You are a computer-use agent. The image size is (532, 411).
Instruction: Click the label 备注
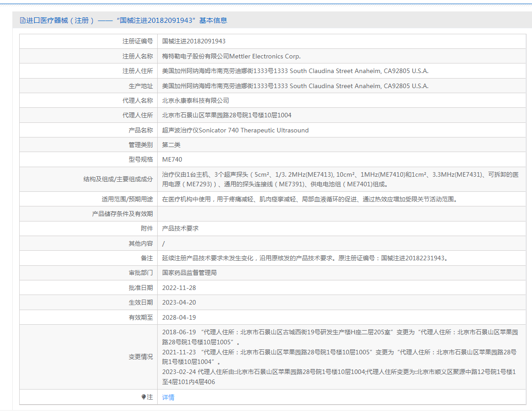147,258
